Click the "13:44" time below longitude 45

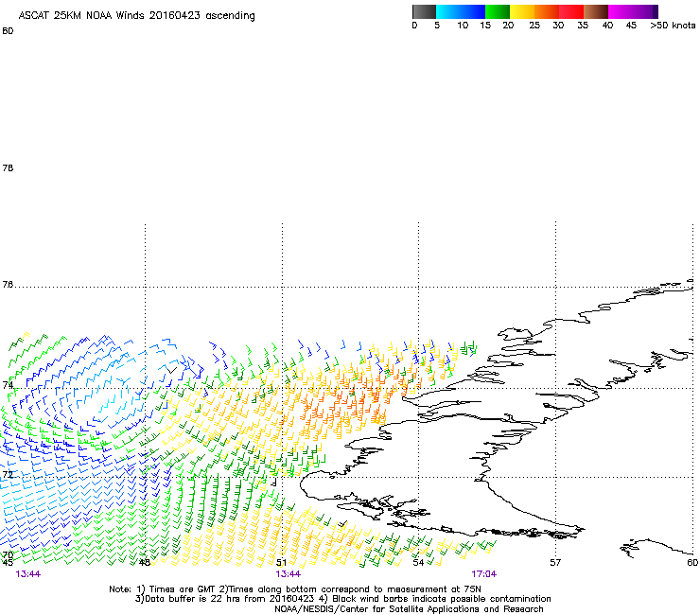click(28, 574)
